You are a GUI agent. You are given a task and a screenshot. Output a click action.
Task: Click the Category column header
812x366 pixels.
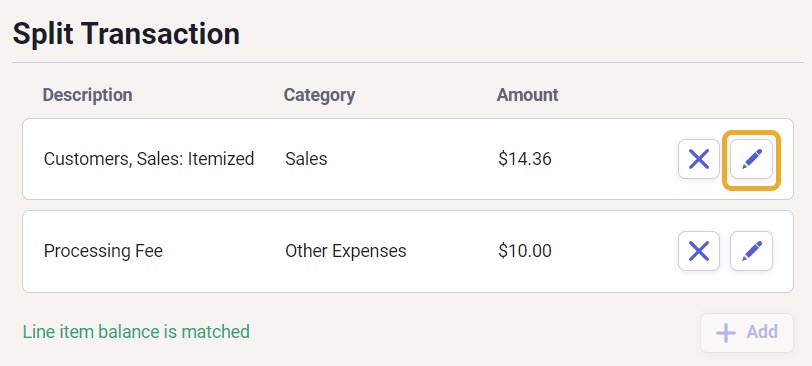tap(320, 95)
